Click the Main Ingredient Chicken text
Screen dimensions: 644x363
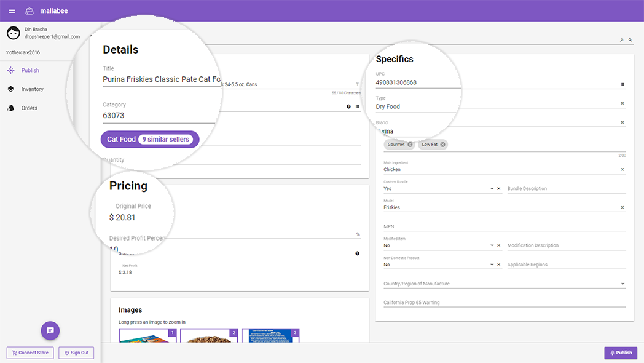pos(392,169)
